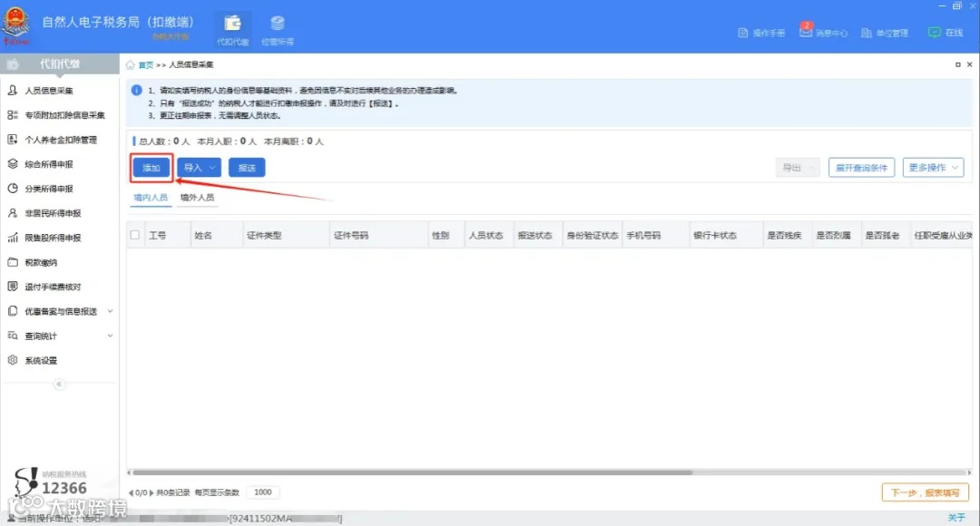This screenshot has width=980, height=526.
Task: 进入「系统设置」
Action: (x=46, y=359)
